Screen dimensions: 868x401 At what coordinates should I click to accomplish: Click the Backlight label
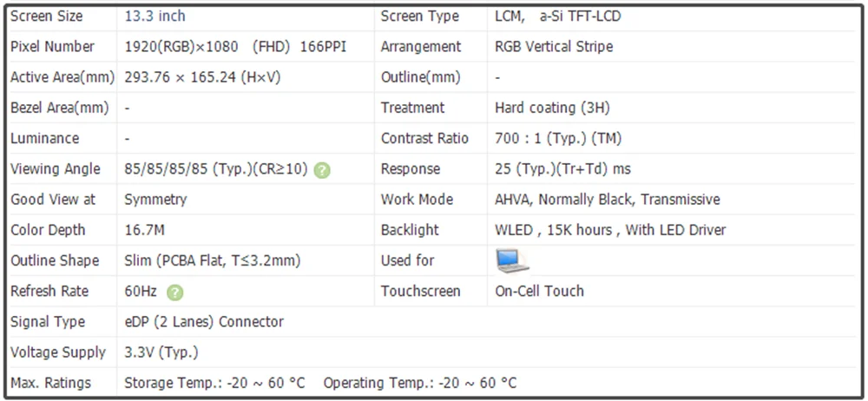click(410, 230)
